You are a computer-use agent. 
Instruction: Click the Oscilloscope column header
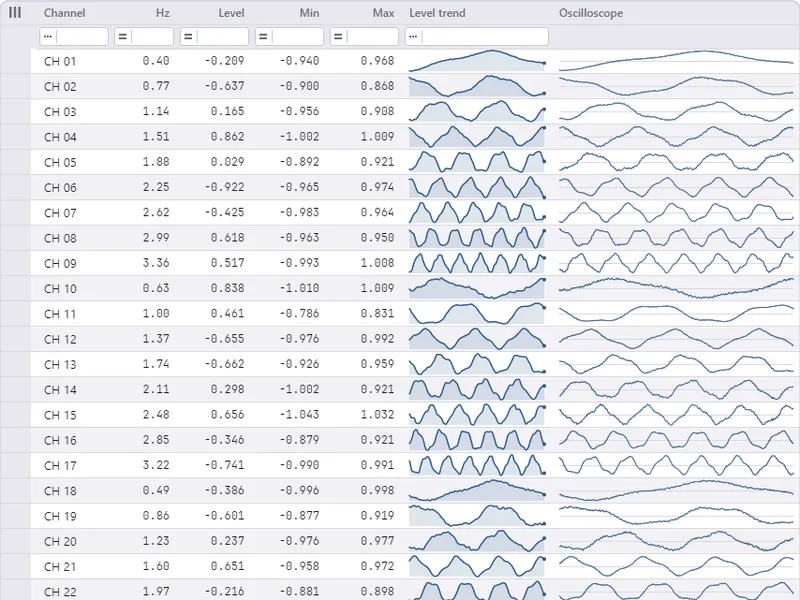(x=591, y=13)
